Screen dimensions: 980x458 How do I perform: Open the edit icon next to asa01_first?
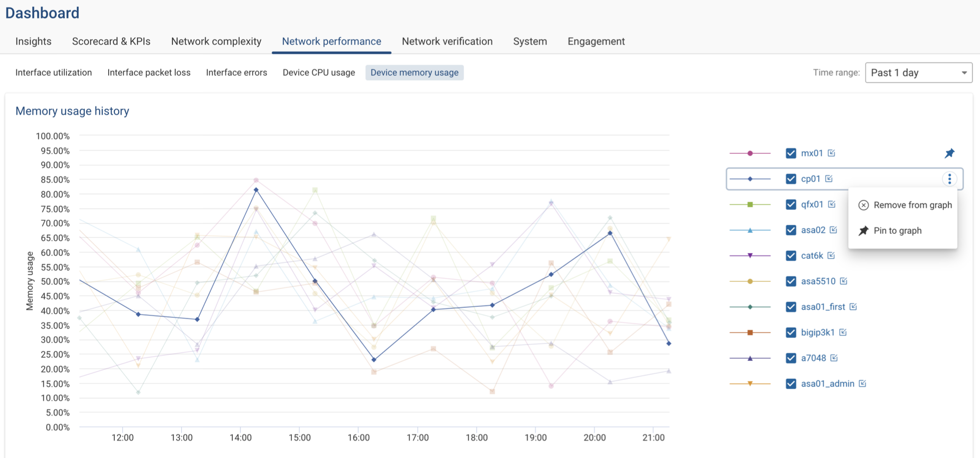click(853, 306)
